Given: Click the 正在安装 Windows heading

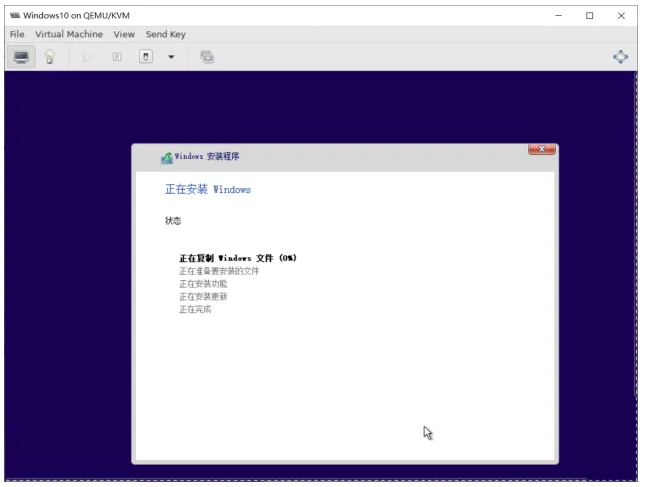Looking at the screenshot, I should pos(208,189).
